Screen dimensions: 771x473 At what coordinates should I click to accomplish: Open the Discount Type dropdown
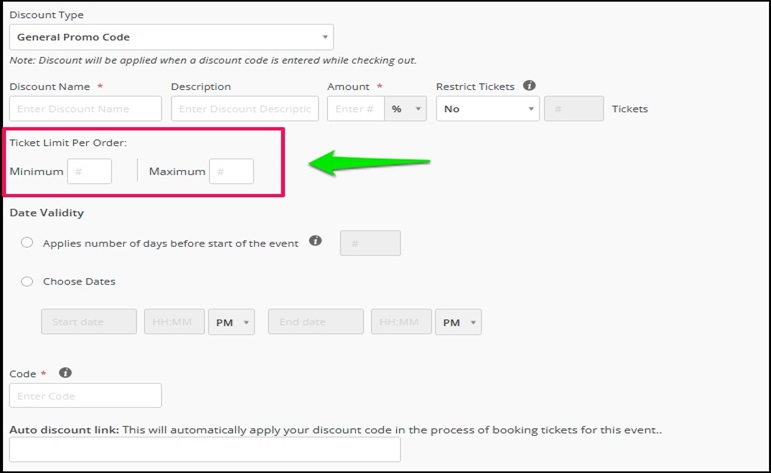[171, 37]
